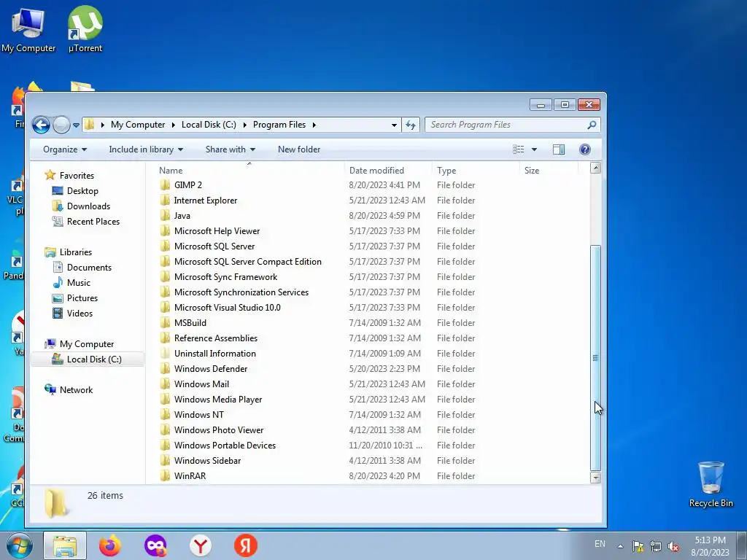This screenshot has height=560, width=747.
Task: Create a New folder
Action: pos(298,149)
